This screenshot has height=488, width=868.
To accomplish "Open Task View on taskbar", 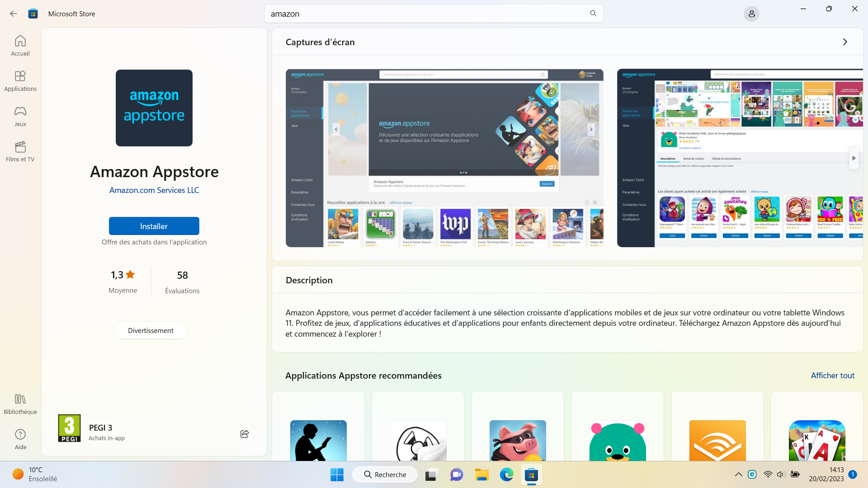I will [432, 474].
